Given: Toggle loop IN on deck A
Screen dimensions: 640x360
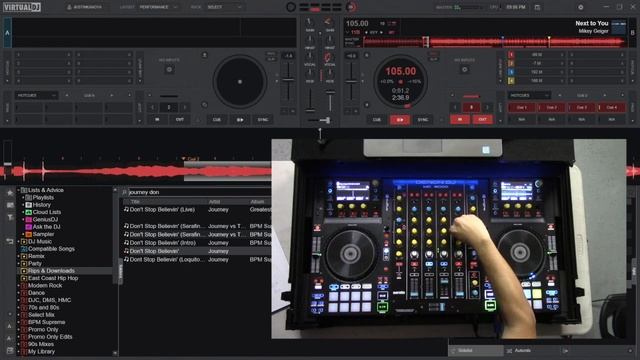Looking at the screenshot, I should pyautogui.click(x=157, y=120).
